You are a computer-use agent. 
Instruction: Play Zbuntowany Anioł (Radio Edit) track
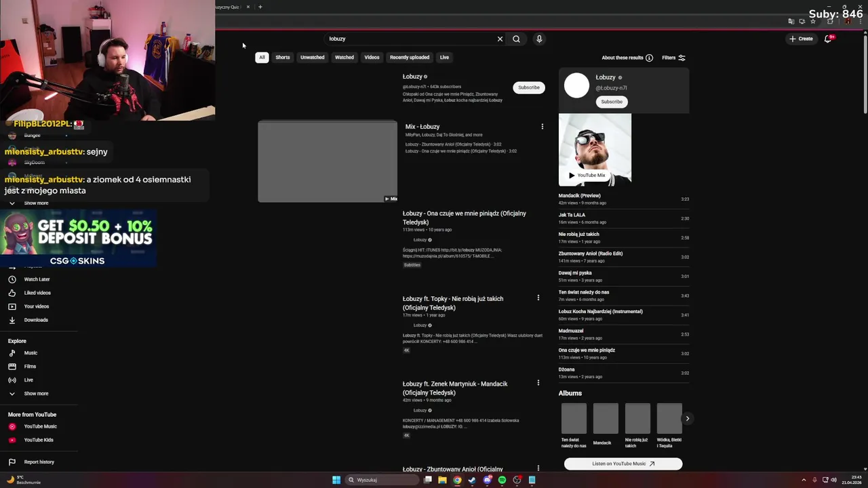tap(623, 257)
